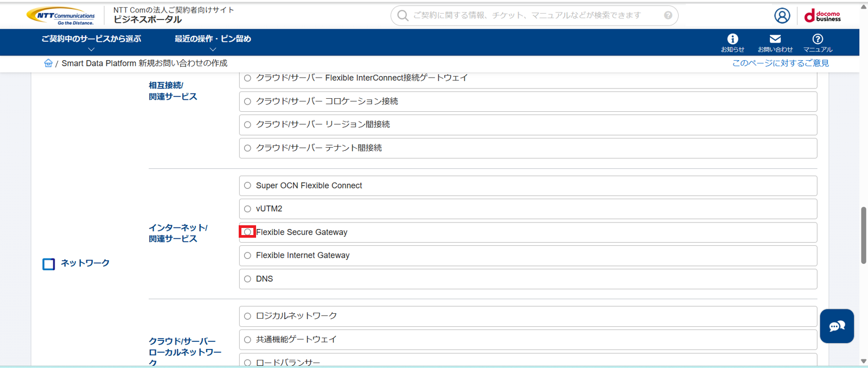Screen dimensions: 868x368
Task: Select DNS radio button
Action: (247, 279)
